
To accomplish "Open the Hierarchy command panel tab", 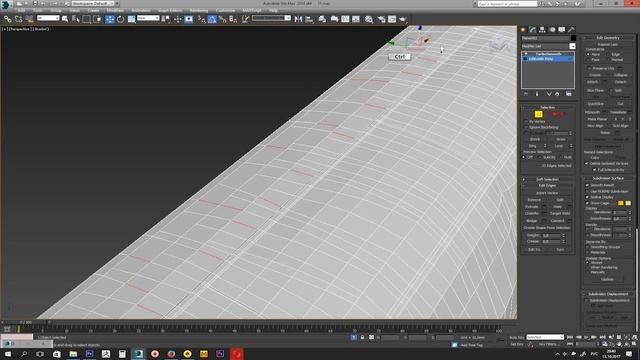I will click(542, 29).
